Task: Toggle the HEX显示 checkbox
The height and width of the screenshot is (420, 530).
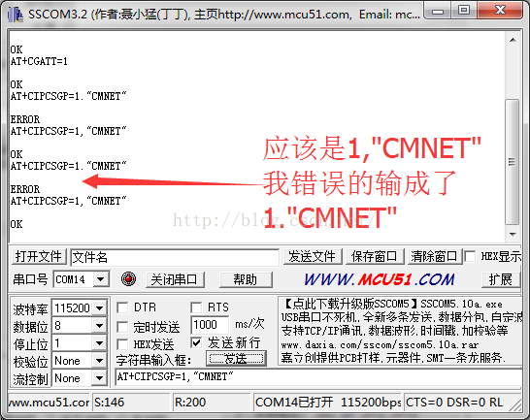Action: click(x=470, y=256)
